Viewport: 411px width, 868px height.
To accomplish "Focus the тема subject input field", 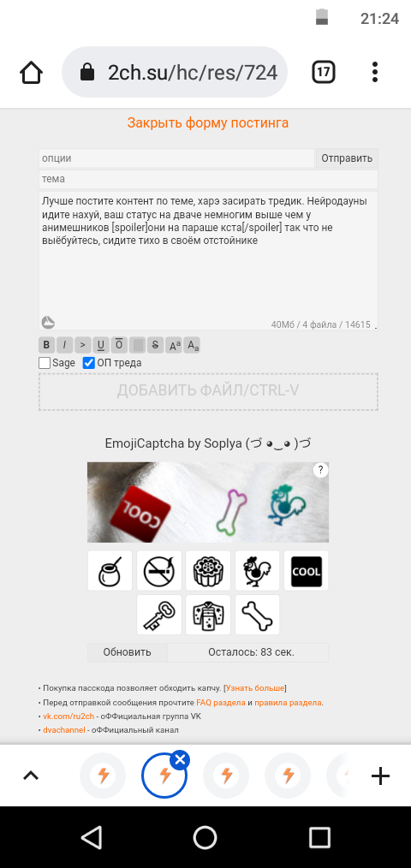I will click(208, 180).
